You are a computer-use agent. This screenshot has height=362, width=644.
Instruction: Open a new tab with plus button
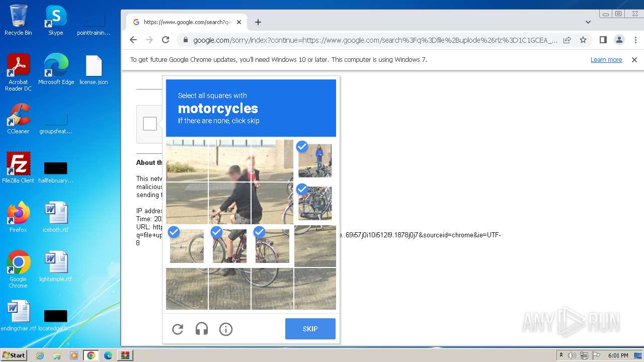pyautogui.click(x=258, y=22)
